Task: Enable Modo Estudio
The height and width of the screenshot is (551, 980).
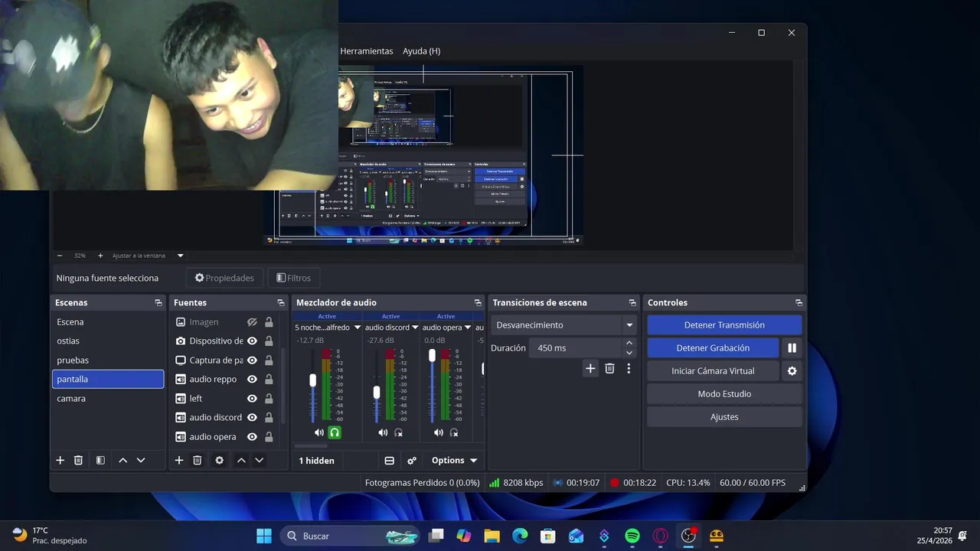Action: click(724, 393)
